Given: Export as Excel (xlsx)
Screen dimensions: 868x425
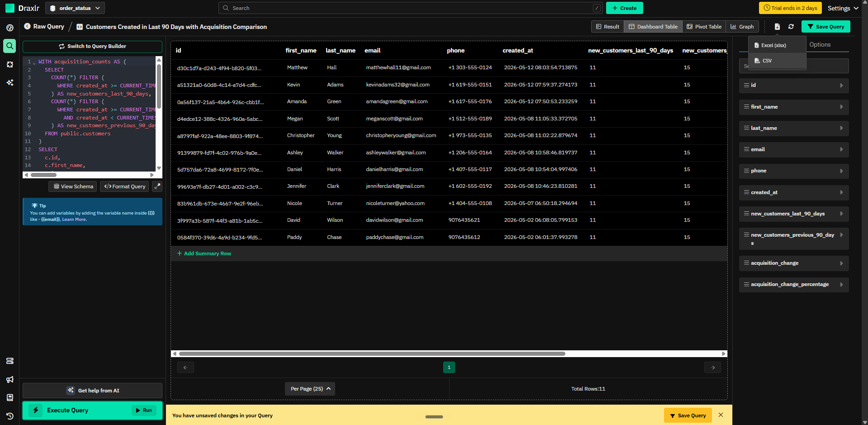Looking at the screenshot, I should point(777,45).
